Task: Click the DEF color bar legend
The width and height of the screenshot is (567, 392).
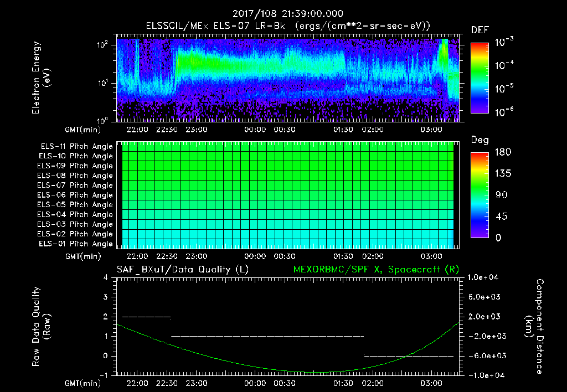Action: (x=480, y=78)
